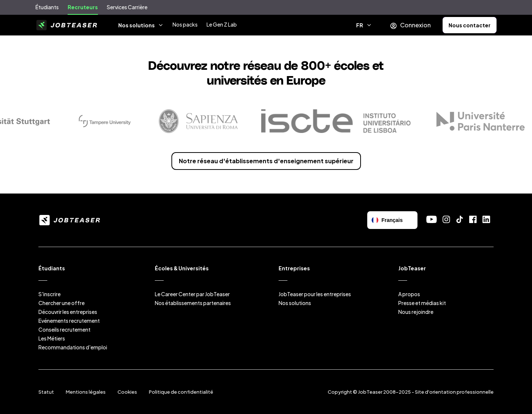Click the white JobTeaser footer logo

pos(70,220)
